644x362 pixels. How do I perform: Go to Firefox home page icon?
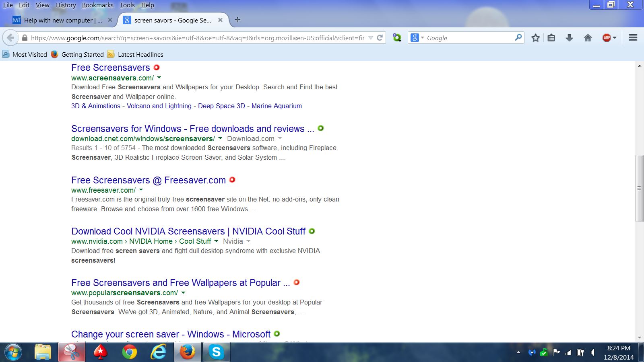(588, 38)
